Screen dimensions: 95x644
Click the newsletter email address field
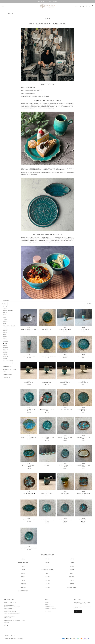click(x=82, y=607)
